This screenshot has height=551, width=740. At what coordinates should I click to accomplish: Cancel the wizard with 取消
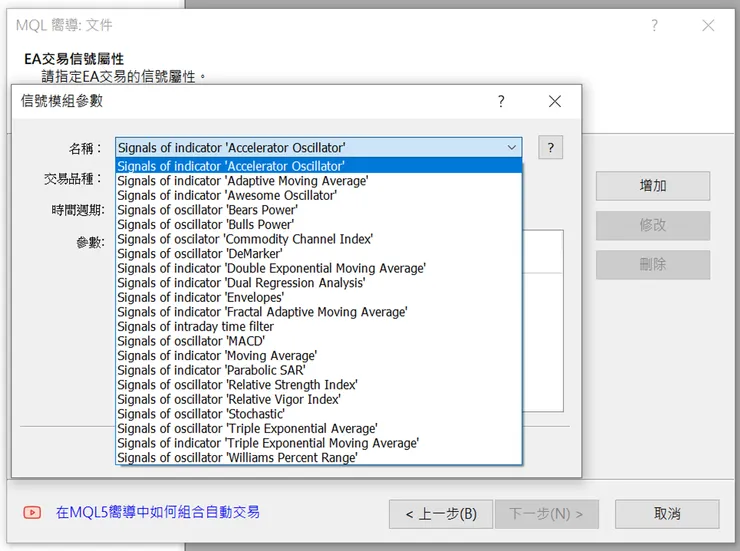tap(667, 514)
